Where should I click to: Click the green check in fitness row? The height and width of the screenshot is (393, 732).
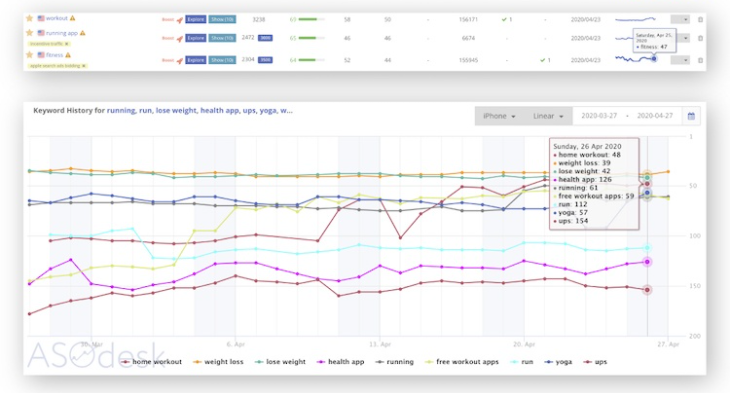[542, 60]
